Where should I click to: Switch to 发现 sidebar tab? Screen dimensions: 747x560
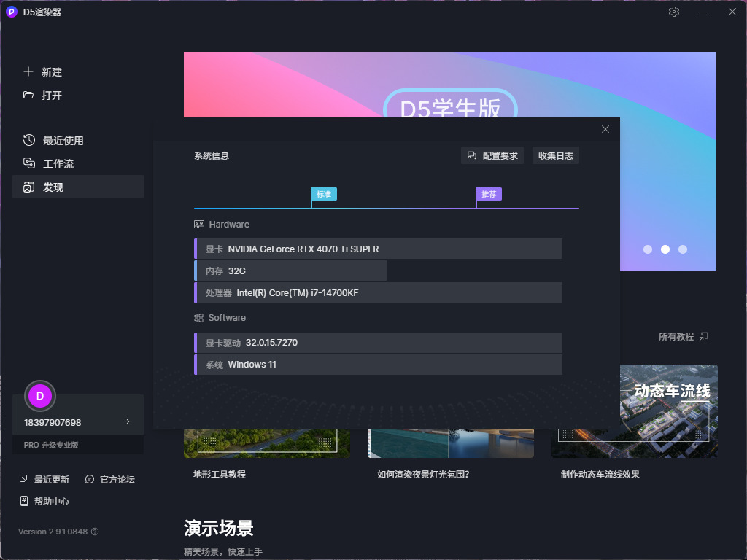click(x=53, y=187)
